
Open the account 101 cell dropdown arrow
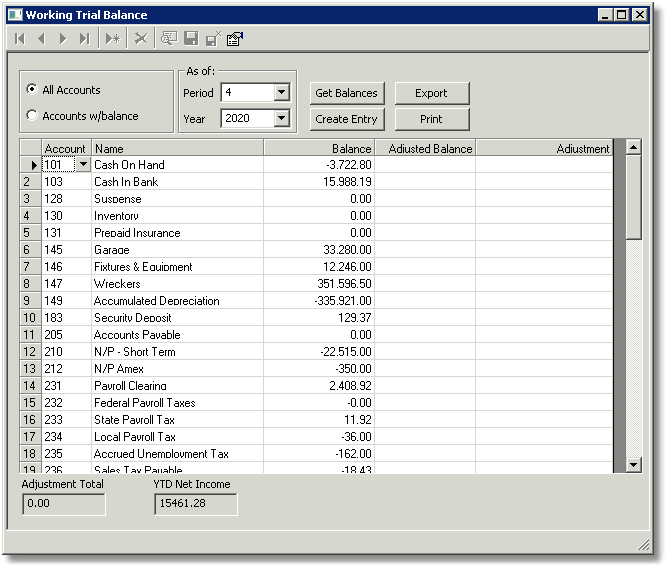coord(84,164)
